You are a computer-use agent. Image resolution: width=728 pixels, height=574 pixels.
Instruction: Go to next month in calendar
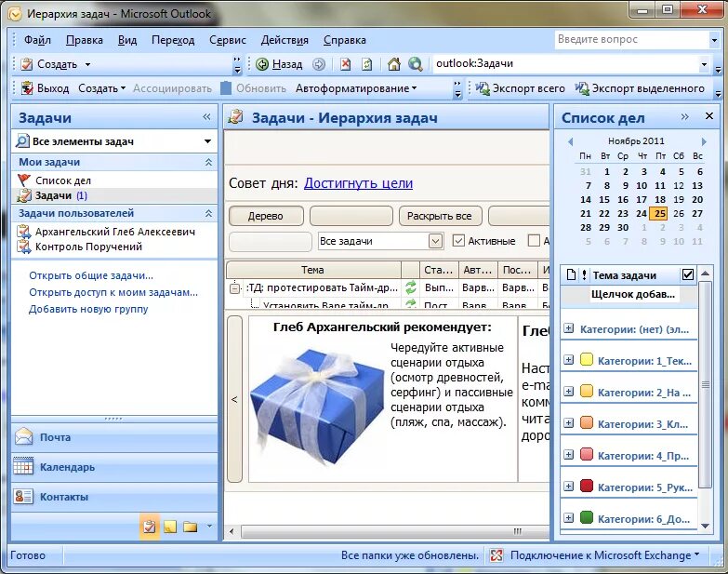704,141
